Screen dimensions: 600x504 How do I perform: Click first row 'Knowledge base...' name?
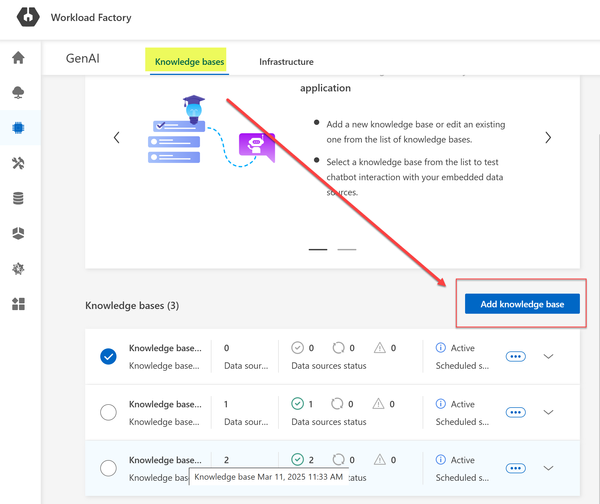pyautogui.click(x=165, y=348)
